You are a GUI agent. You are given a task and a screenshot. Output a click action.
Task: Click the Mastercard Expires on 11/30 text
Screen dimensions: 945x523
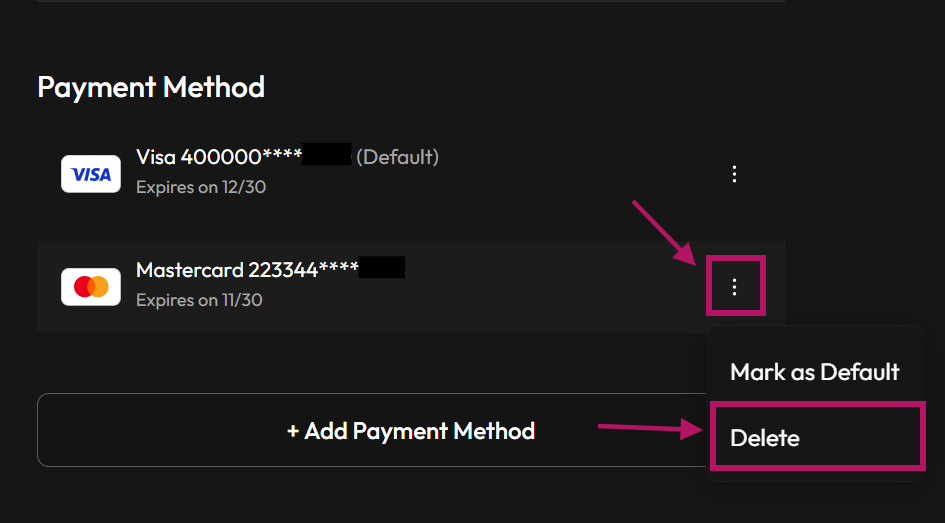pyautogui.click(x=199, y=300)
